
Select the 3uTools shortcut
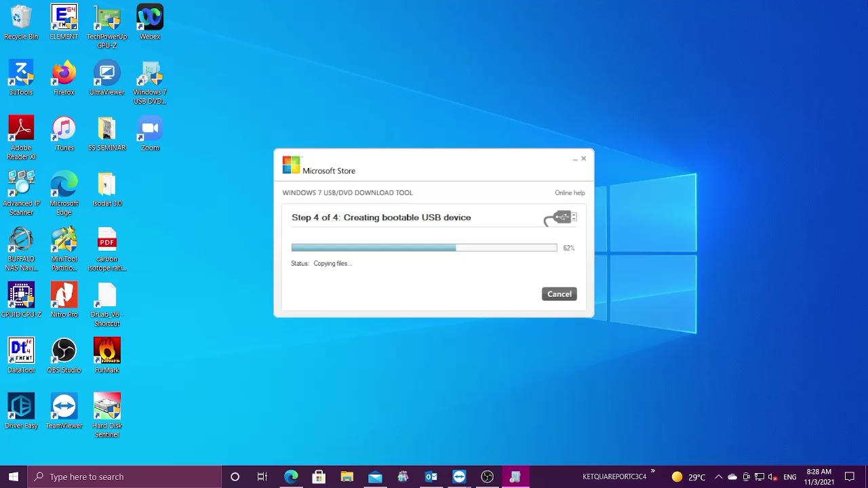[x=21, y=78]
